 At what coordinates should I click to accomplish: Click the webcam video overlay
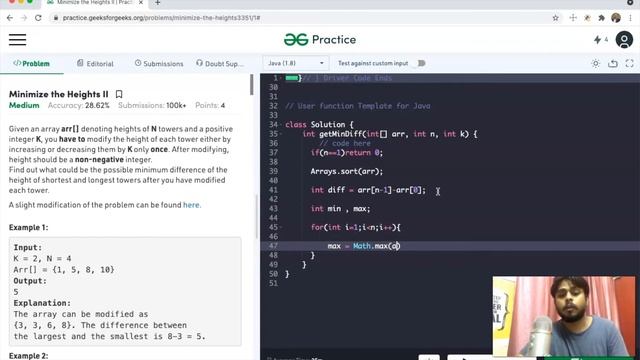[x=564, y=316]
